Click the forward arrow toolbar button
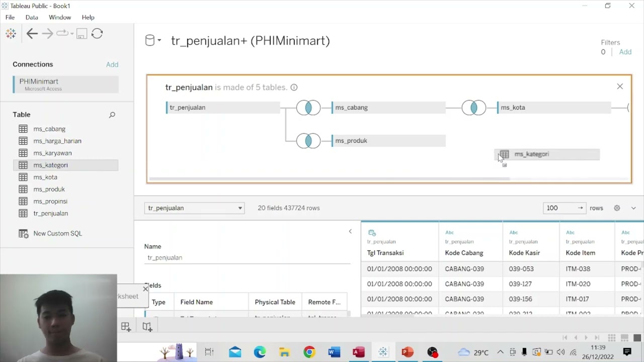 point(47,34)
